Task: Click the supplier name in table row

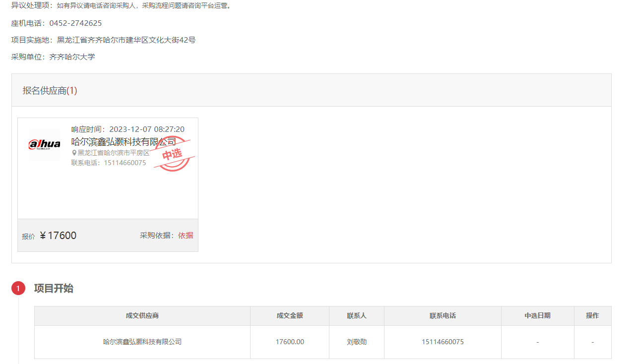Action: [142, 342]
